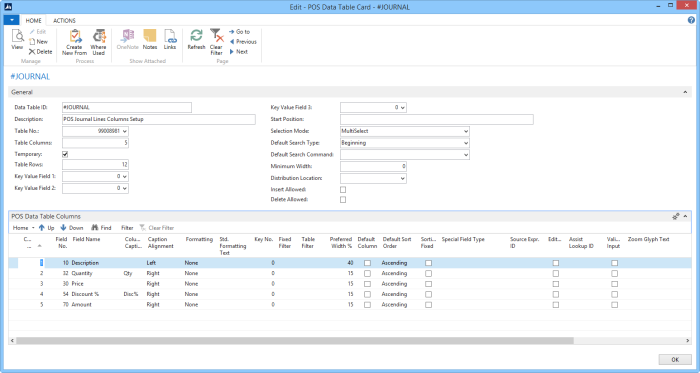The image size is (700, 373).
Task: Open Links from the ribbon
Action: point(170,36)
